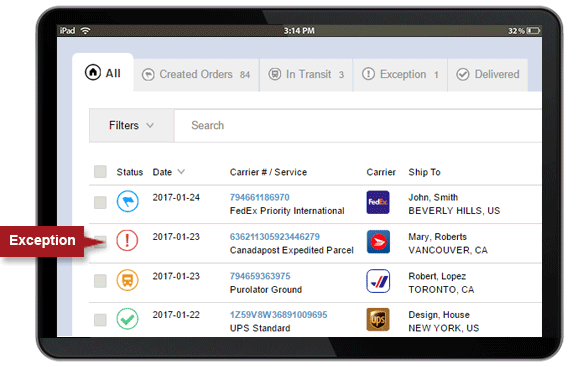585x367 pixels.
Task: Sort by the Date column arrow
Action: pyautogui.click(x=181, y=172)
